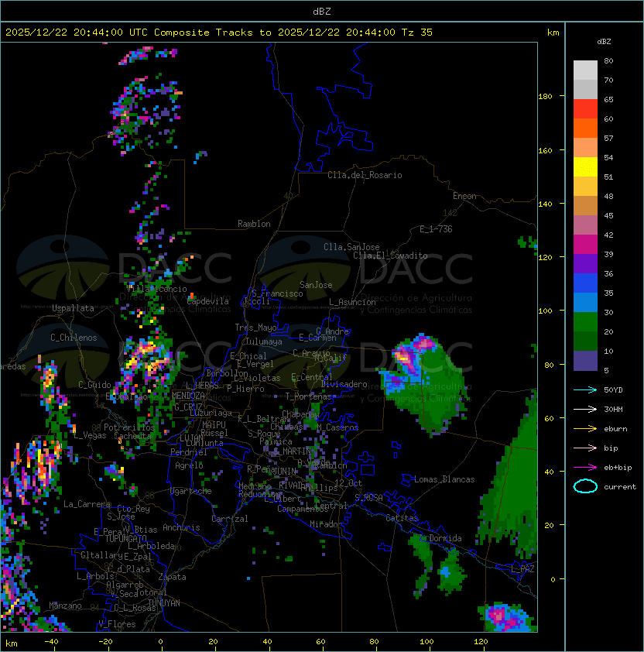Click the 'V_Flores' map label
This screenshot has height=652, width=644.
[117, 624]
